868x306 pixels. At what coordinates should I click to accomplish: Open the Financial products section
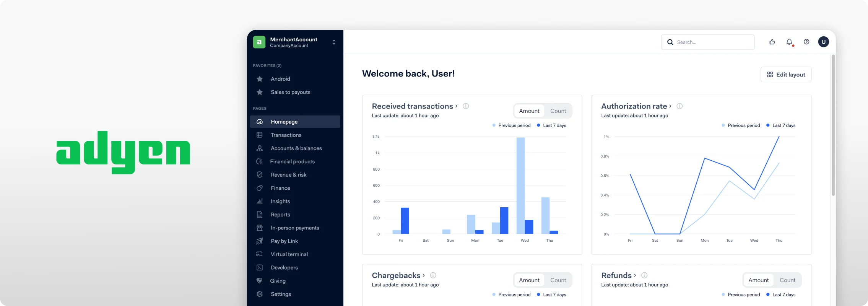coord(293,161)
